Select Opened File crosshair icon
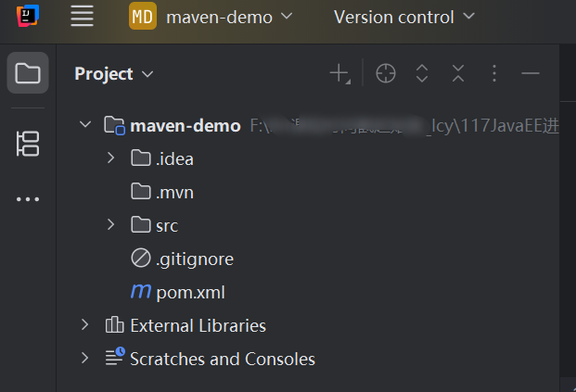 tap(385, 73)
